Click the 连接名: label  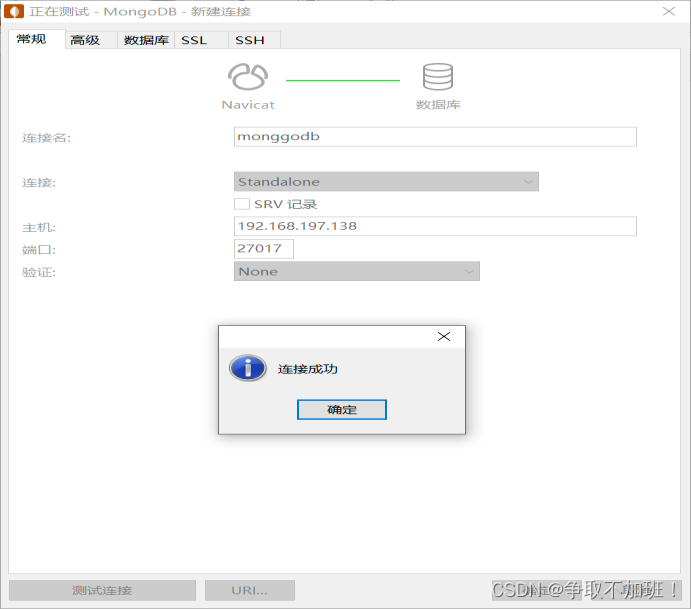[46, 138]
